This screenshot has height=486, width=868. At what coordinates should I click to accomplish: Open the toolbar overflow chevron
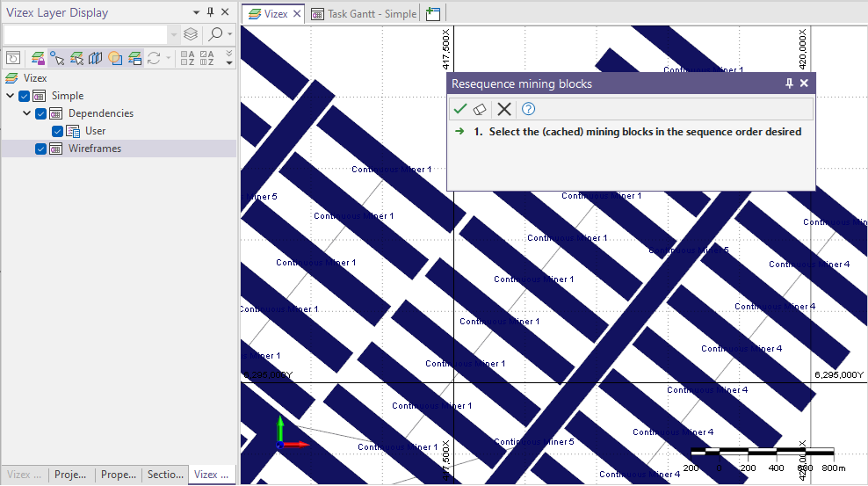click(x=229, y=58)
